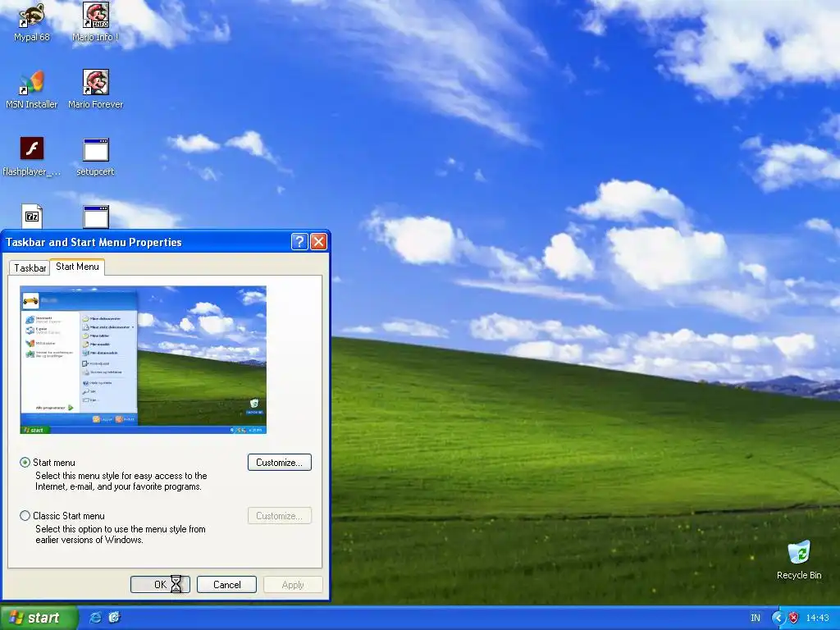
Task: Click Customize next to Start menu
Action: coord(280,463)
